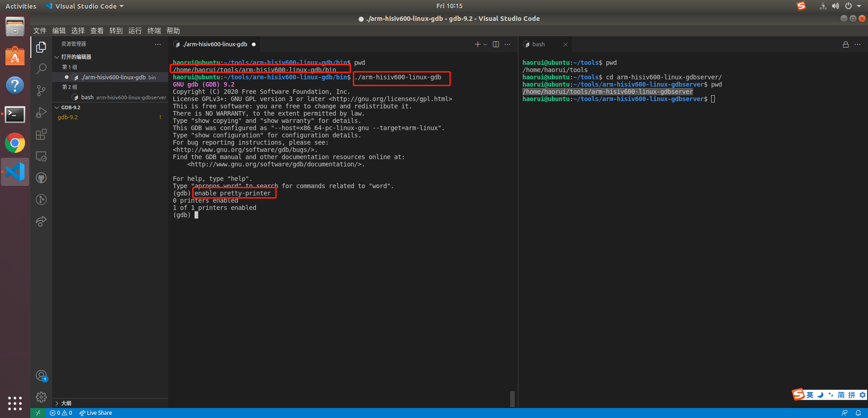
Task: Click the remote window indicator in status bar
Action: 38,413
